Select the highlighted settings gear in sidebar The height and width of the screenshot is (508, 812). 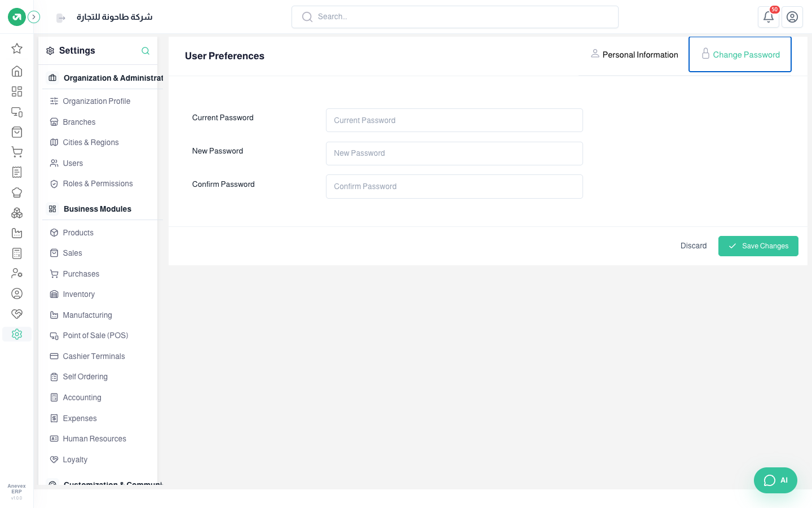coord(17,334)
